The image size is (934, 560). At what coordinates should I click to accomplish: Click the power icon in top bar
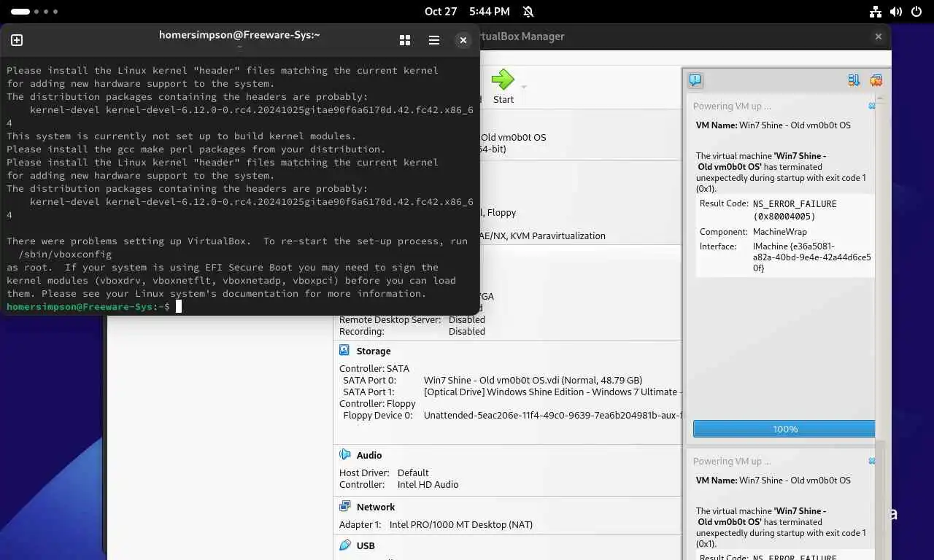[x=916, y=12]
